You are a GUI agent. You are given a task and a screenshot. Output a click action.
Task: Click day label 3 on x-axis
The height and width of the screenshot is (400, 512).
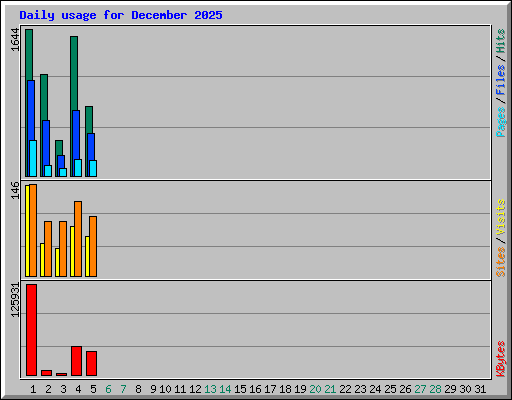63,389
